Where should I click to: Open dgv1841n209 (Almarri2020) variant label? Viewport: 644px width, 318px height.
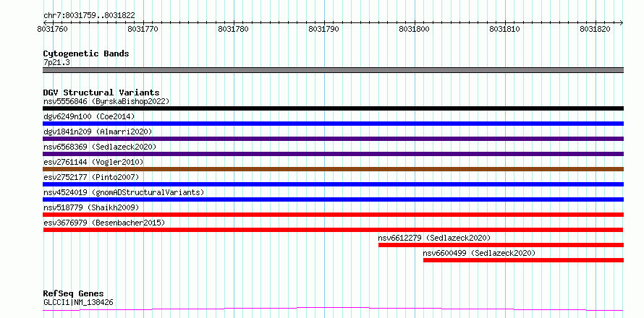pos(98,132)
